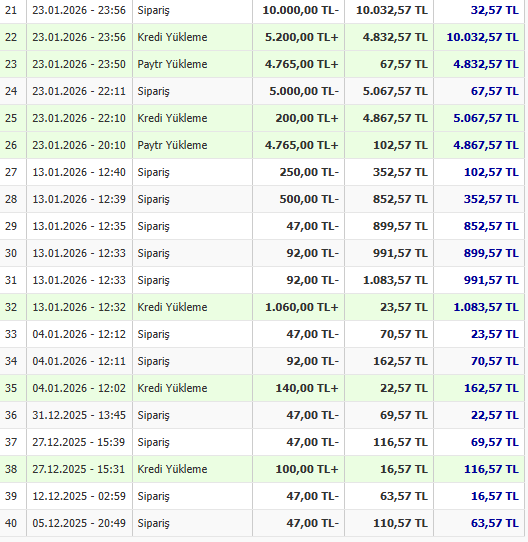Click the final balance 899,57 TL in row 30

coord(491,253)
